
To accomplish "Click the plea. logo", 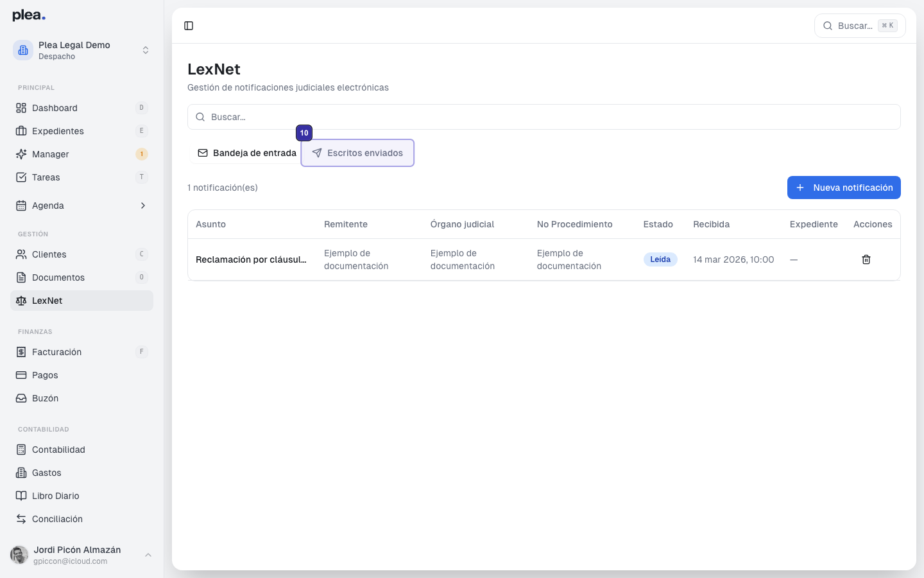I will [29, 15].
